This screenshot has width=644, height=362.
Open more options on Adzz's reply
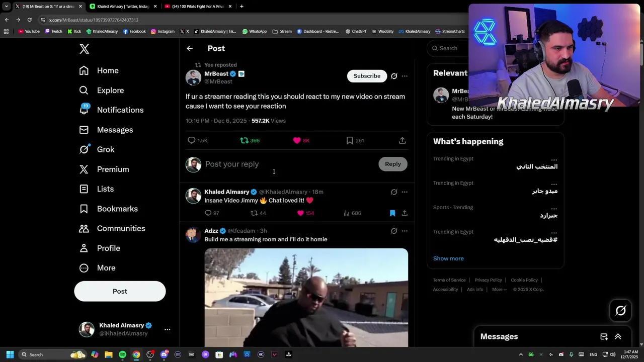point(405,231)
